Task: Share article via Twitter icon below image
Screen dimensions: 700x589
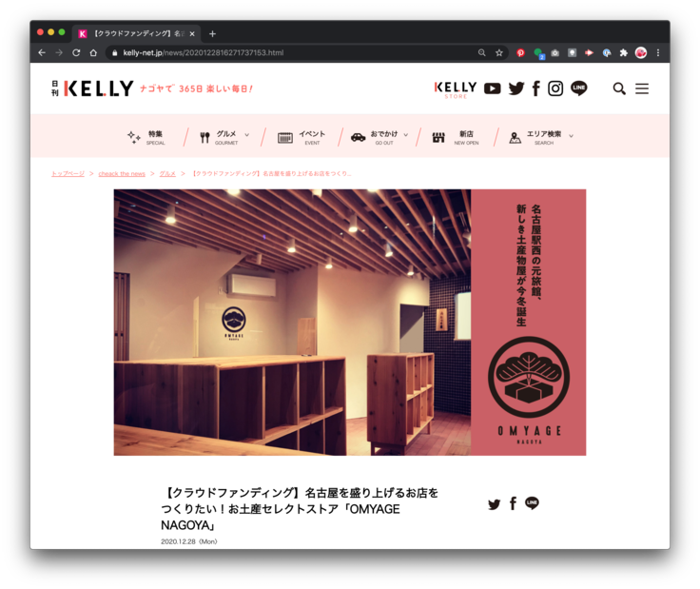Action: coord(494,504)
